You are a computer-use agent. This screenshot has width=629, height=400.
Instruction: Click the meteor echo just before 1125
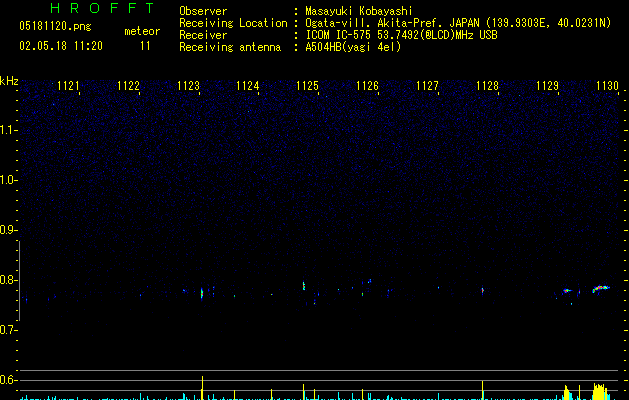[304, 286]
